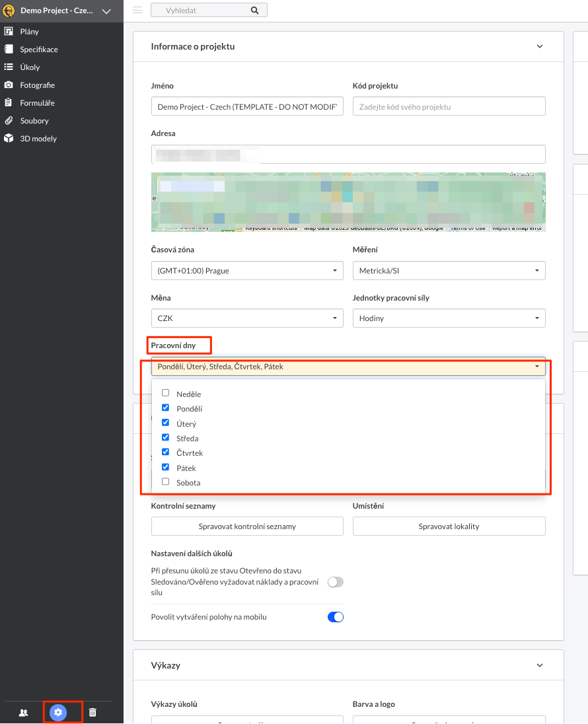Open the people/users icon at sidebar bottom
Screen dimensions: 588x724
click(x=24, y=713)
